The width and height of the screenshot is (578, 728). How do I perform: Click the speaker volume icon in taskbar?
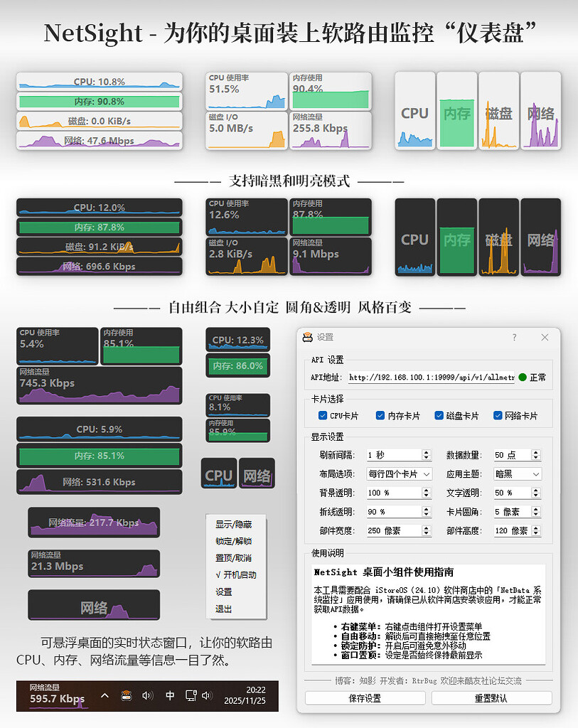coord(146,695)
